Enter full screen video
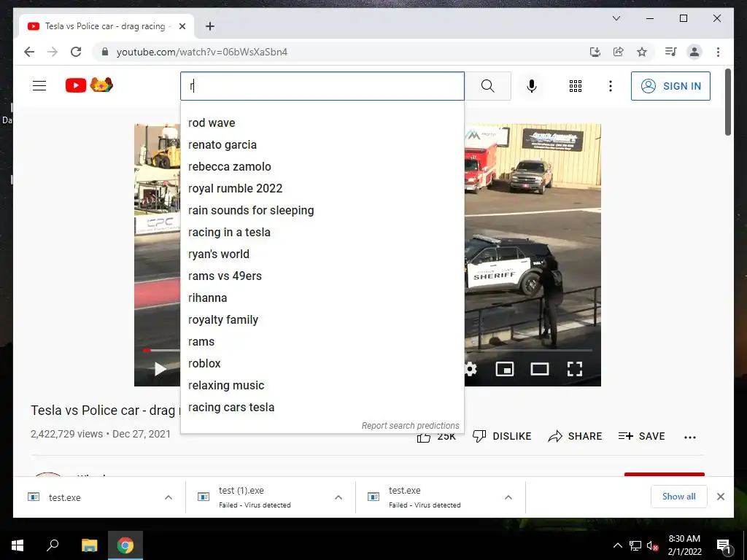 [575, 369]
